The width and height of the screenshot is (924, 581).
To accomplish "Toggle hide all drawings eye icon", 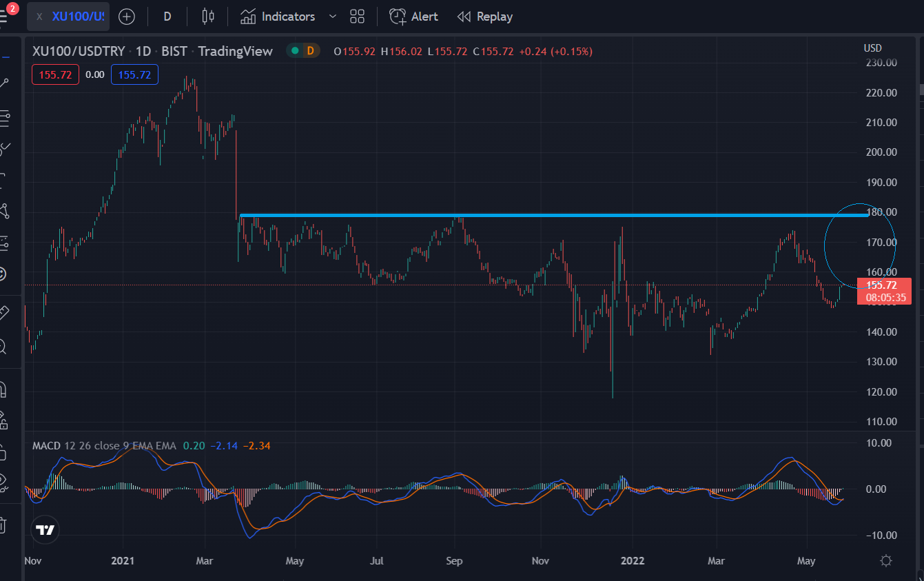I will click(x=3, y=482).
